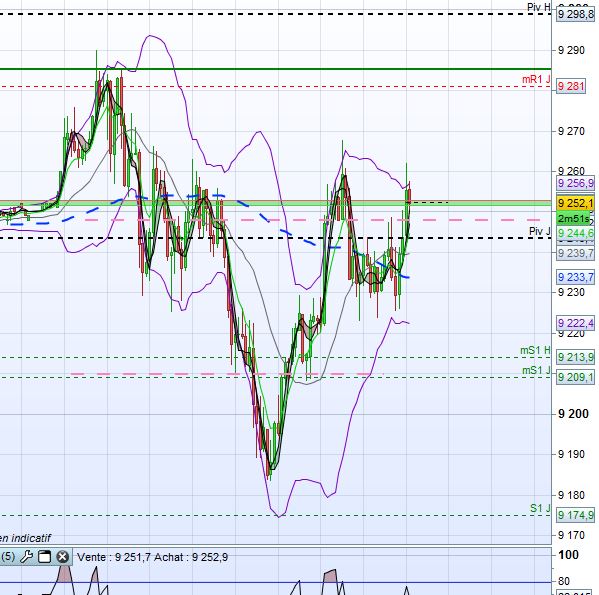Click the indicator panel window icon
This screenshot has width=599, height=595.
(x=44, y=557)
